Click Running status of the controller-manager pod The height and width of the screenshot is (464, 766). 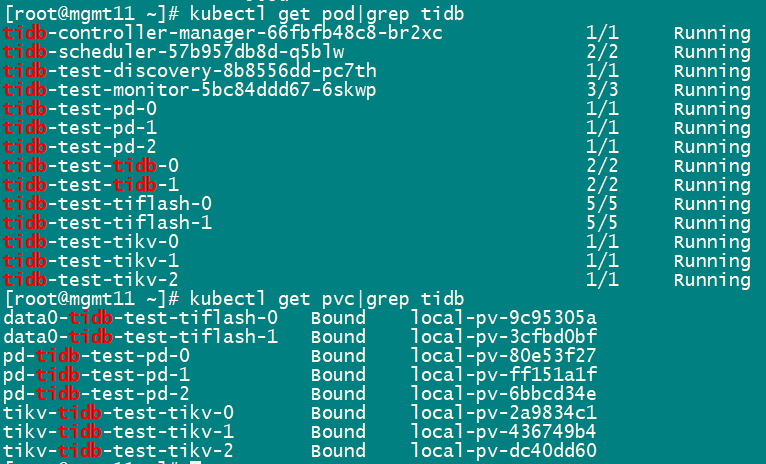click(711, 33)
